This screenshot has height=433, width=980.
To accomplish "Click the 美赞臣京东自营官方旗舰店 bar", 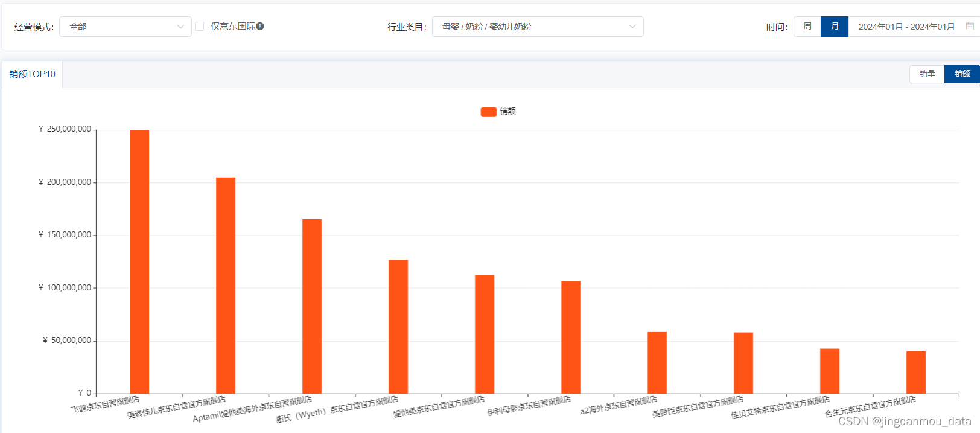I will (743, 364).
